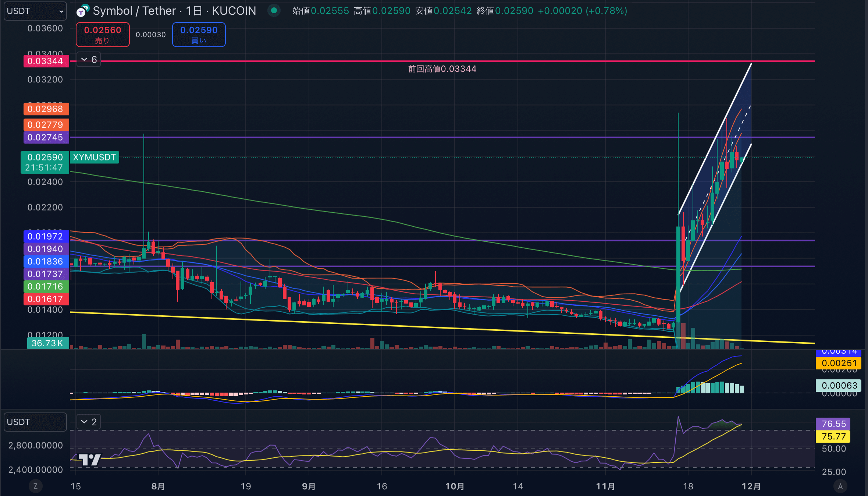
Task: Select the 0.02745 purple price label
Action: tap(46, 137)
